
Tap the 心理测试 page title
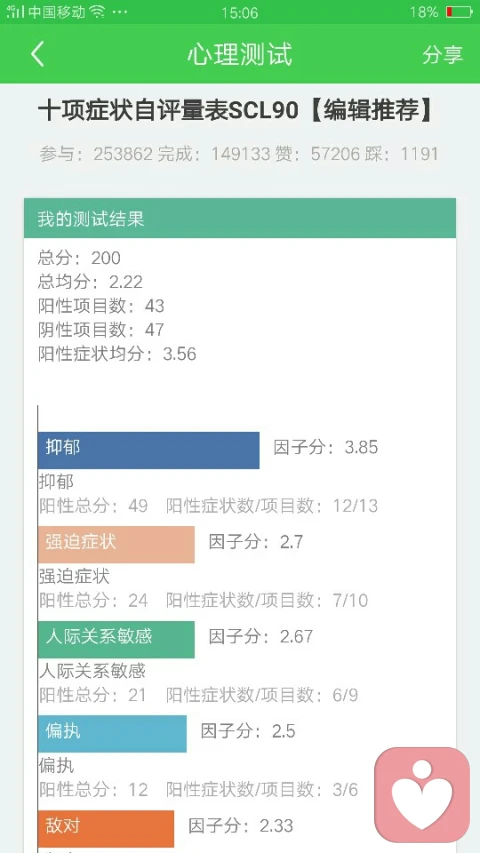coord(240,54)
